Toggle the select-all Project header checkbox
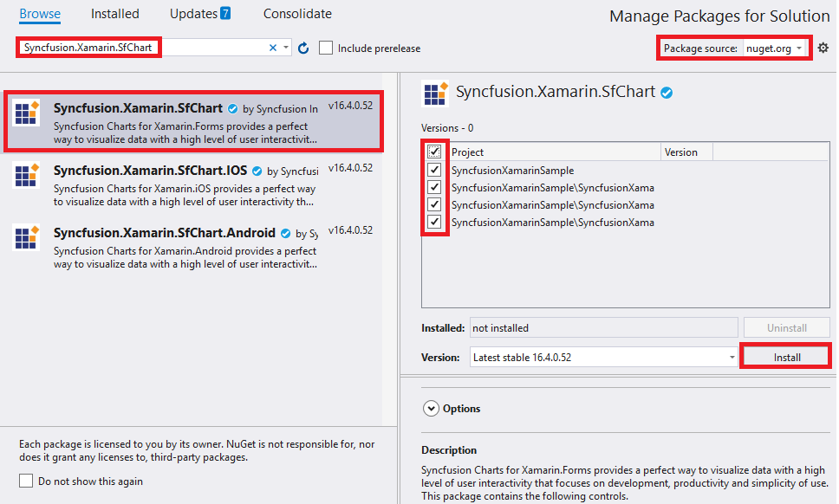 point(434,152)
